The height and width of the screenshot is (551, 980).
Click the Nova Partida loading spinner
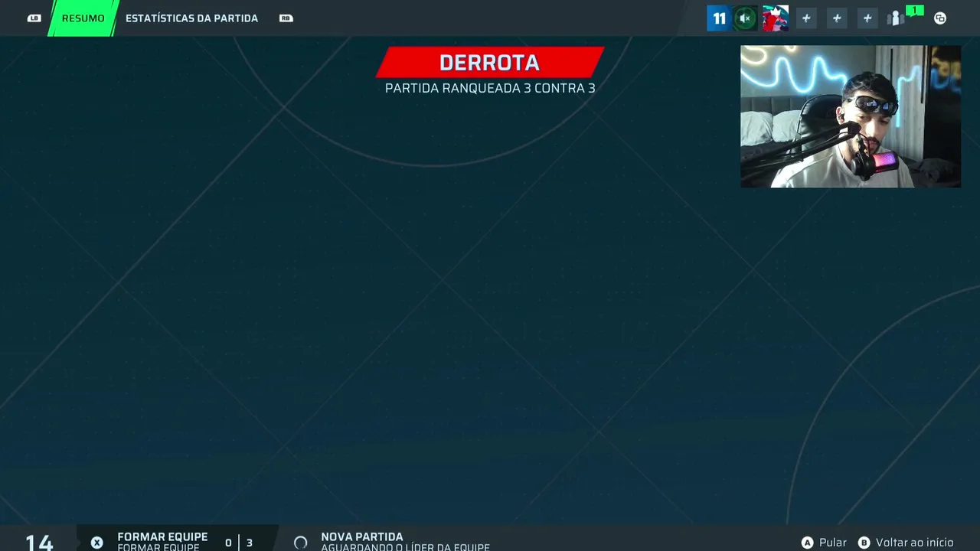(300, 543)
